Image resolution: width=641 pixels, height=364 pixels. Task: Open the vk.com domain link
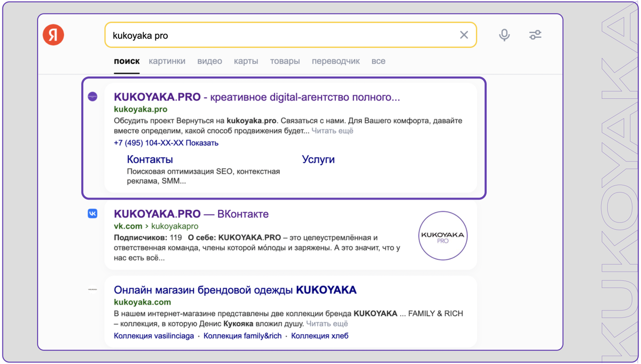pos(128,226)
